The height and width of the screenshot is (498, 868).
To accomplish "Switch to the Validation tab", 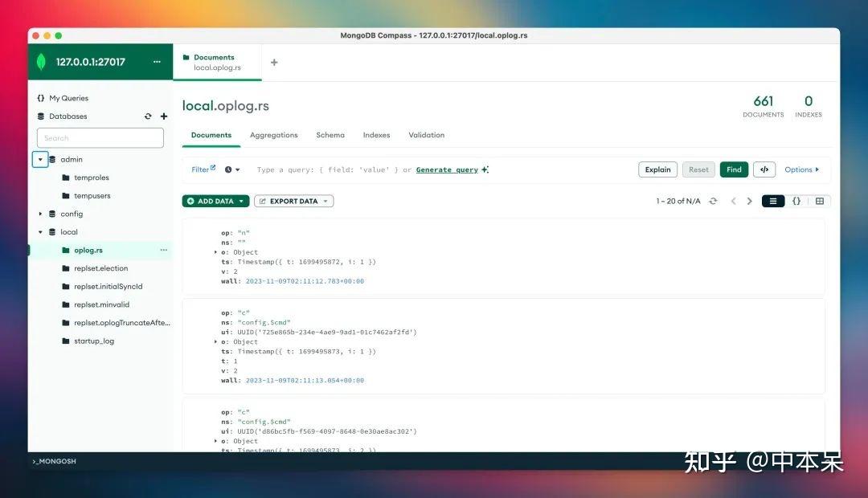I will 426,135.
